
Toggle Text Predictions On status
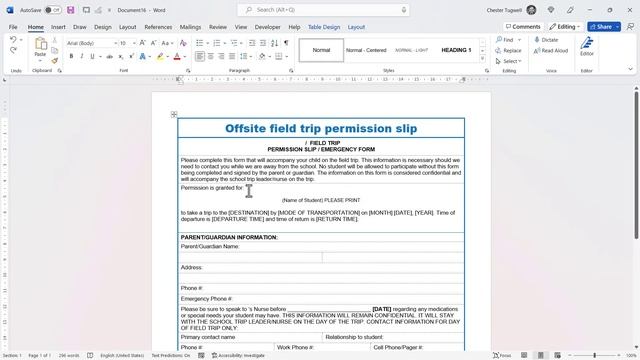click(171, 356)
